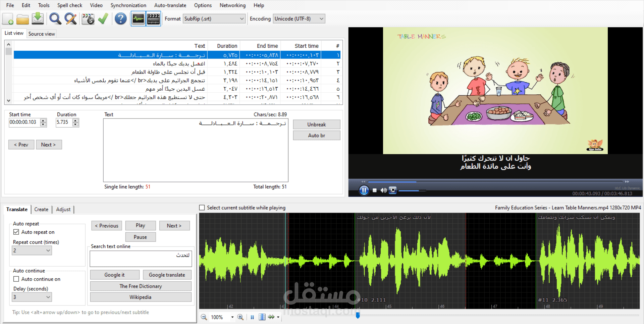The width and height of the screenshot is (644, 324).
Task: Click waveform subtitle segment #10
Action: (410, 261)
